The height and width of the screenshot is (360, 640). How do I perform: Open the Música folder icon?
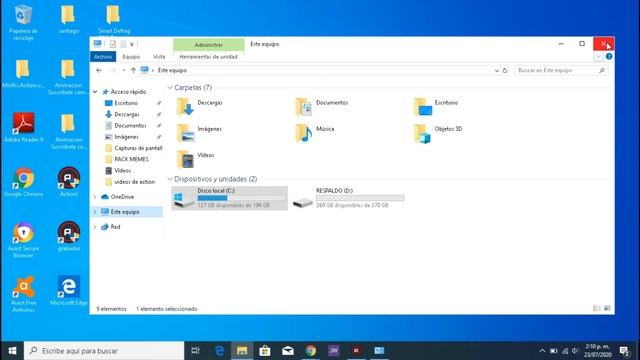click(304, 133)
